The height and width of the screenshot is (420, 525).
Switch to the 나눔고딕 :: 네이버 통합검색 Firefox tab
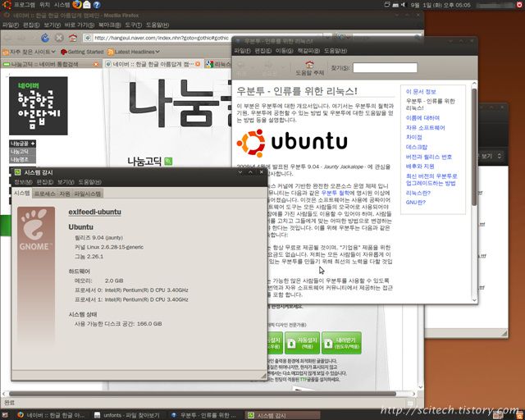point(51,64)
